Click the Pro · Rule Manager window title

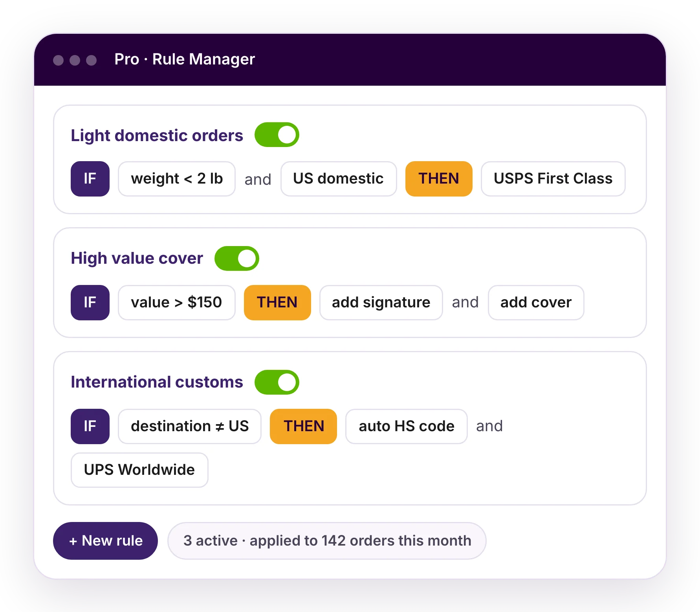tap(185, 59)
